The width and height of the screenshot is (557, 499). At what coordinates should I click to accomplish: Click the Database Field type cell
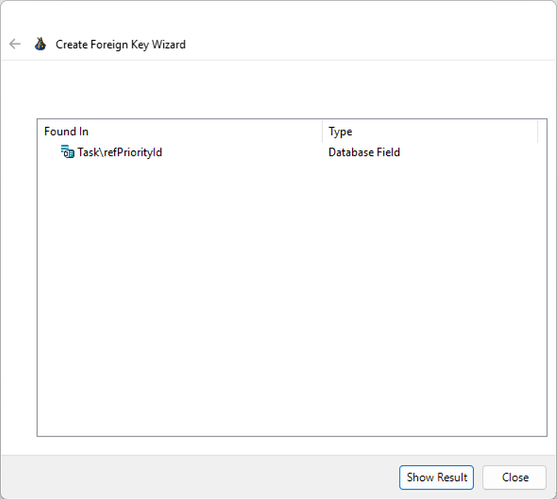[364, 152]
